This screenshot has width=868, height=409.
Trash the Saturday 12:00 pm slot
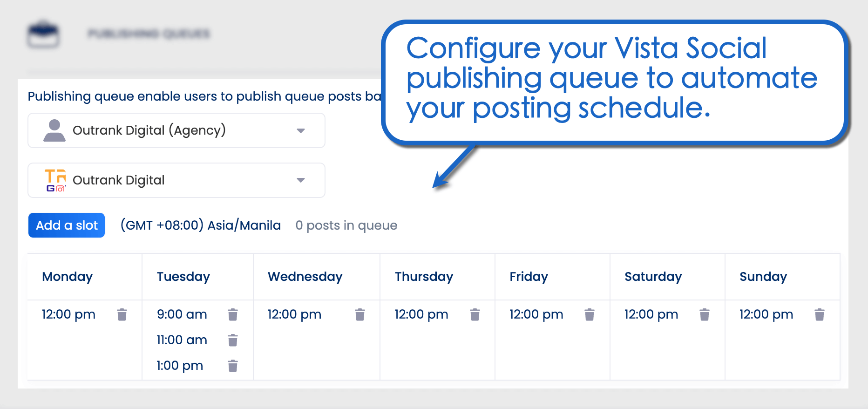click(x=705, y=315)
